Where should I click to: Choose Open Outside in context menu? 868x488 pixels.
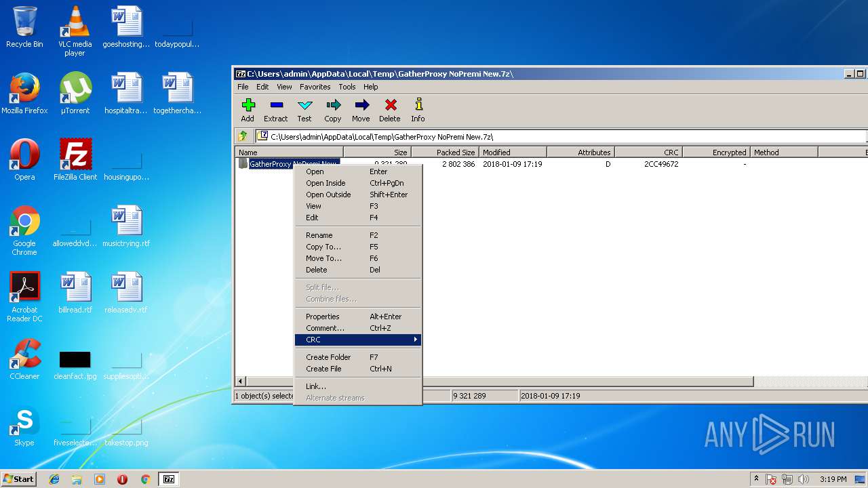tap(358, 195)
